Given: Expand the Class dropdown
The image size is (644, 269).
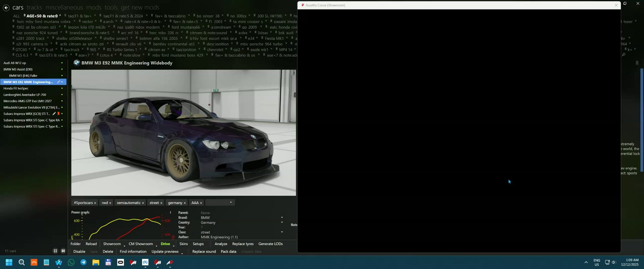Looking at the screenshot, I should click(282, 232).
